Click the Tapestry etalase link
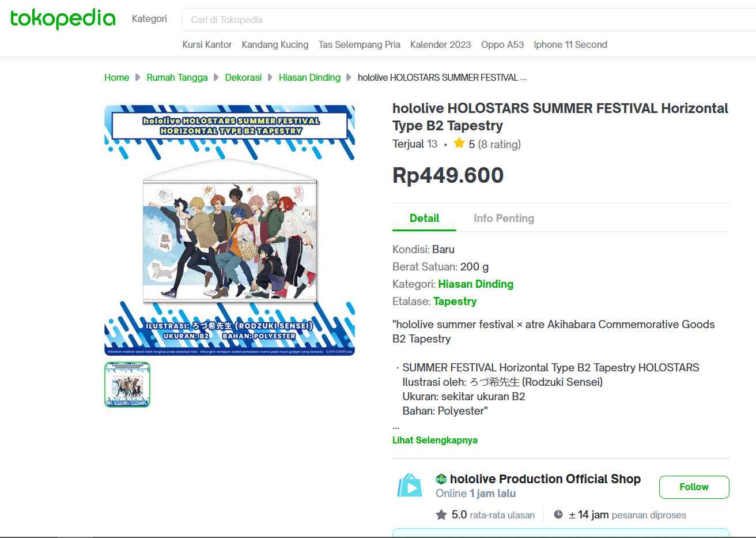Viewport: 756px width, 538px height. click(x=455, y=301)
